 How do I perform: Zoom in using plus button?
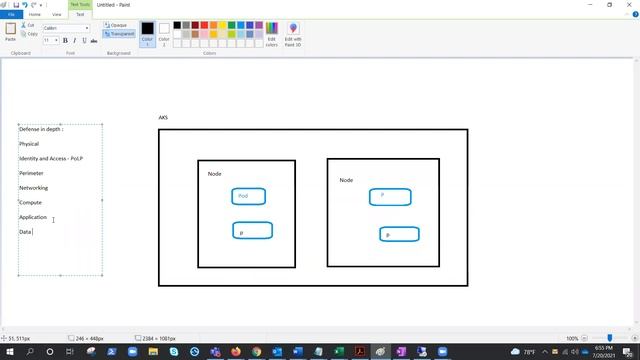click(x=634, y=338)
